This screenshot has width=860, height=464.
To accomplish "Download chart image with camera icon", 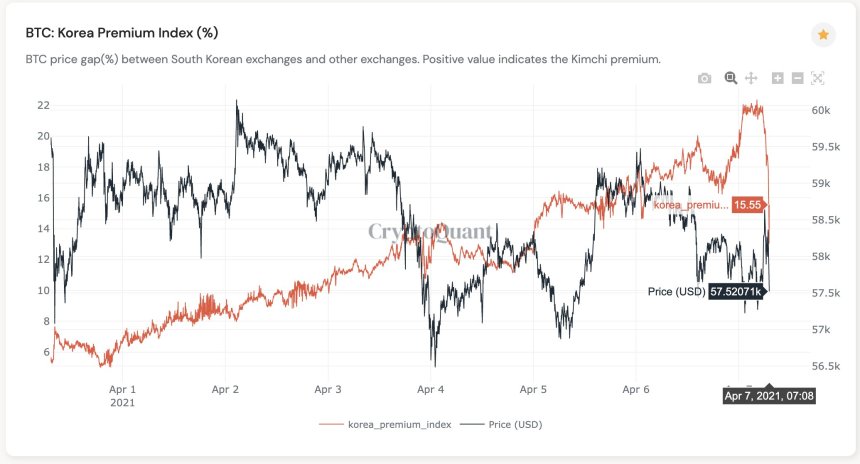I will tap(704, 78).
